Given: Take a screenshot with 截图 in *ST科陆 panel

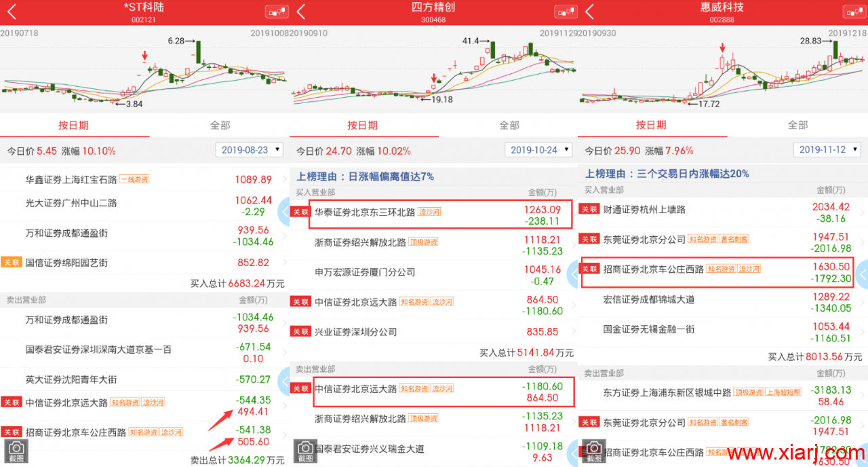Looking at the screenshot, I should 16,452.
